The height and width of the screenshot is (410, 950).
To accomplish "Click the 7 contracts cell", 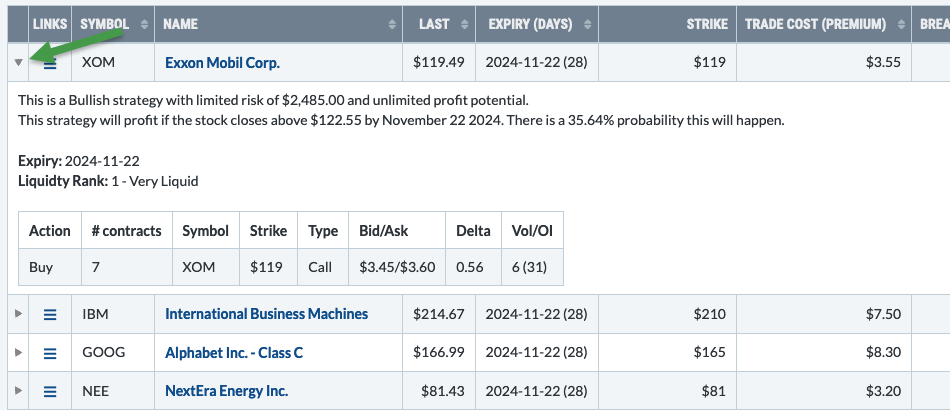I will tap(127, 267).
